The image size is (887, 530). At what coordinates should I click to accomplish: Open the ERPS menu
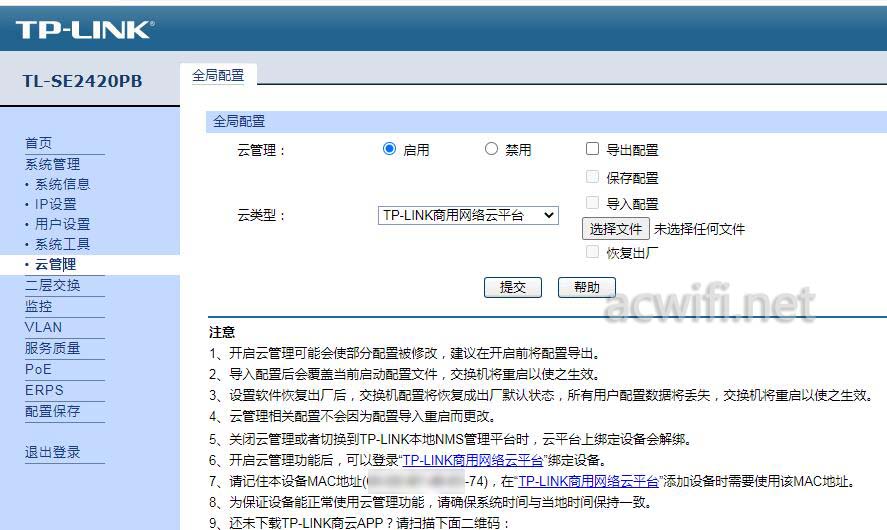point(44,390)
